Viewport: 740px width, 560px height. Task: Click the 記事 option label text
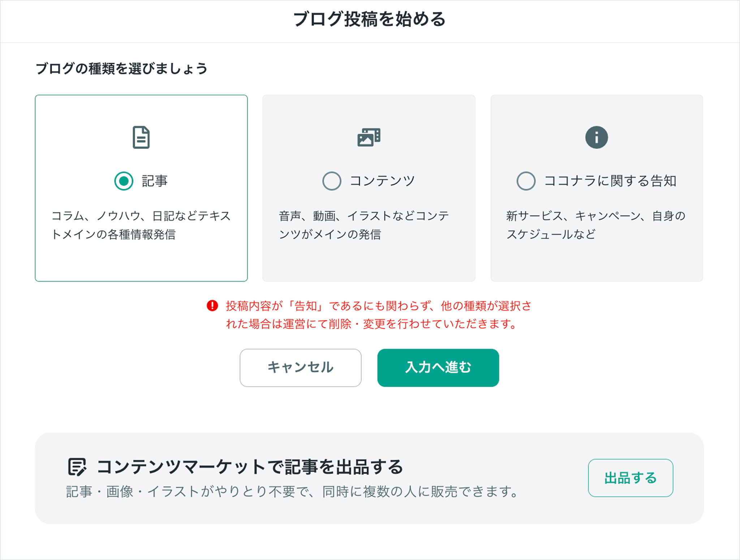tap(155, 181)
